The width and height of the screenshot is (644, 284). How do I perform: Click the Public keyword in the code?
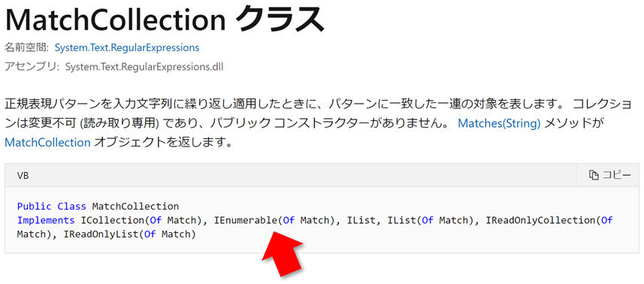(34, 206)
